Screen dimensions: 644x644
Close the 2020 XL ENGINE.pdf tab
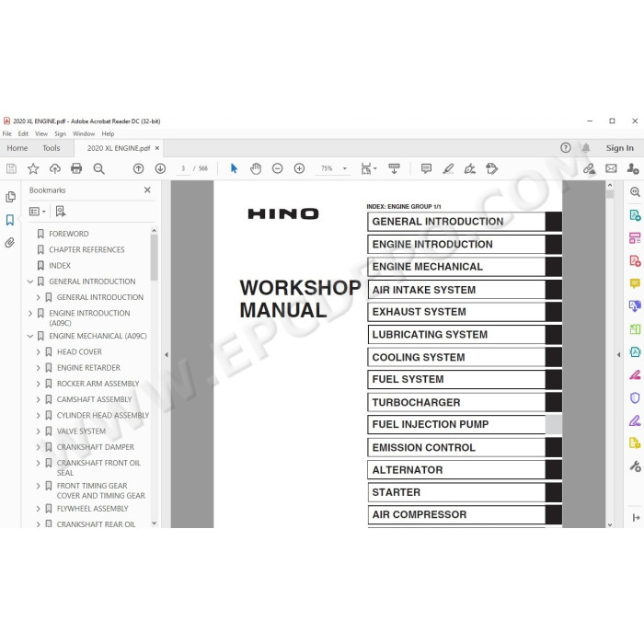click(x=157, y=148)
